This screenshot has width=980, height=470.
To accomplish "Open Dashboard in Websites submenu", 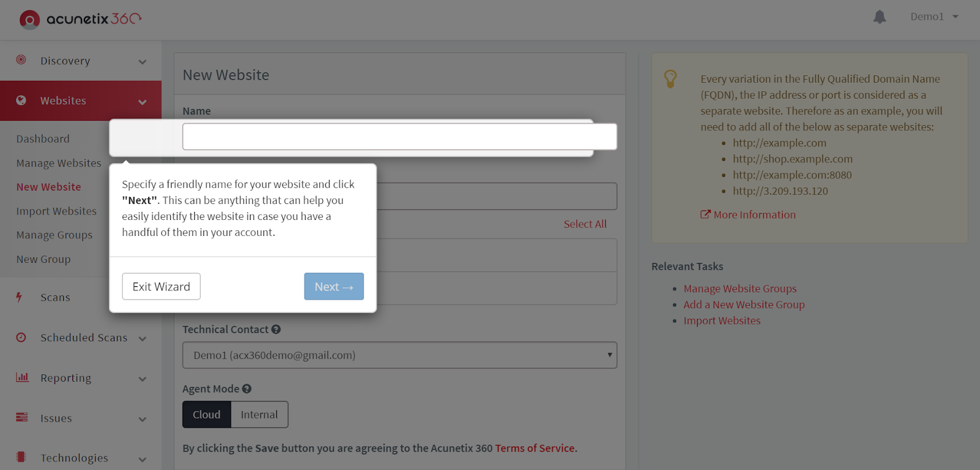I will click(43, 139).
